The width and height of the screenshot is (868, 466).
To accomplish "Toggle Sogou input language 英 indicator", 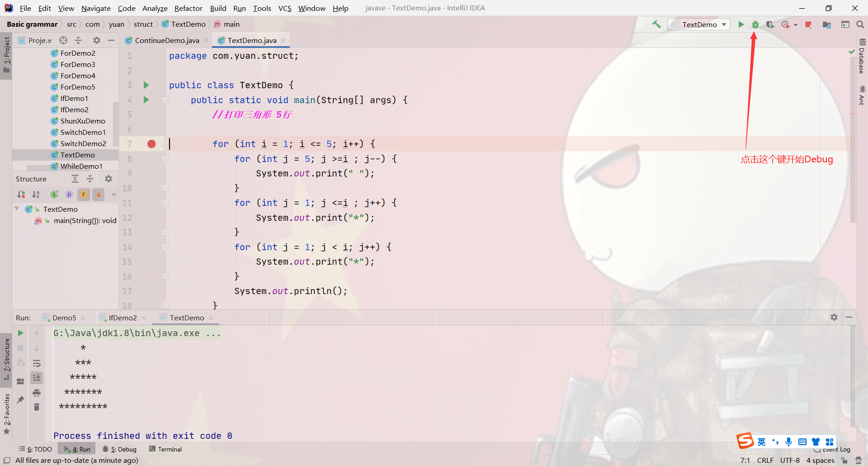I will point(762,442).
